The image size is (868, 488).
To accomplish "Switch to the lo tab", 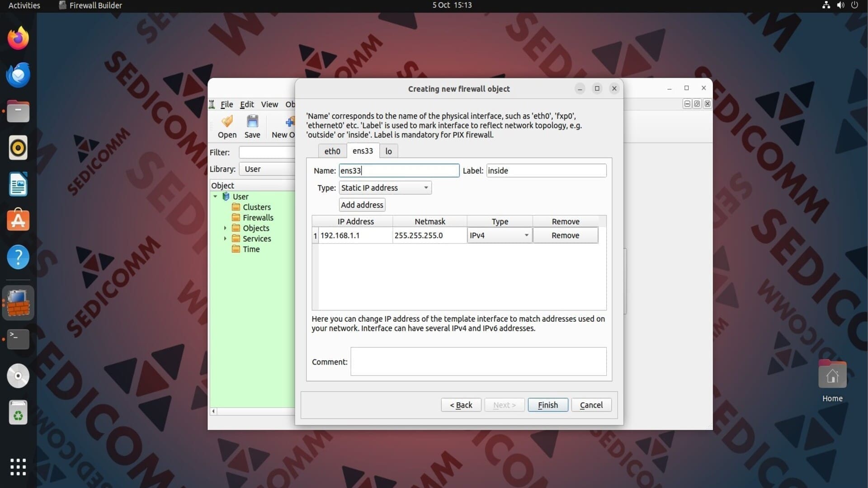I will [x=389, y=151].
